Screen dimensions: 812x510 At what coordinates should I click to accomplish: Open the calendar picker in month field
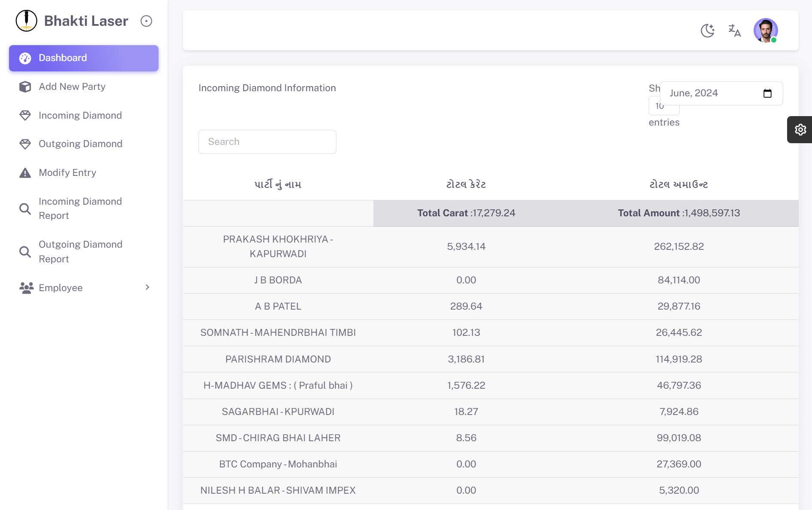[x=767, y=93]
